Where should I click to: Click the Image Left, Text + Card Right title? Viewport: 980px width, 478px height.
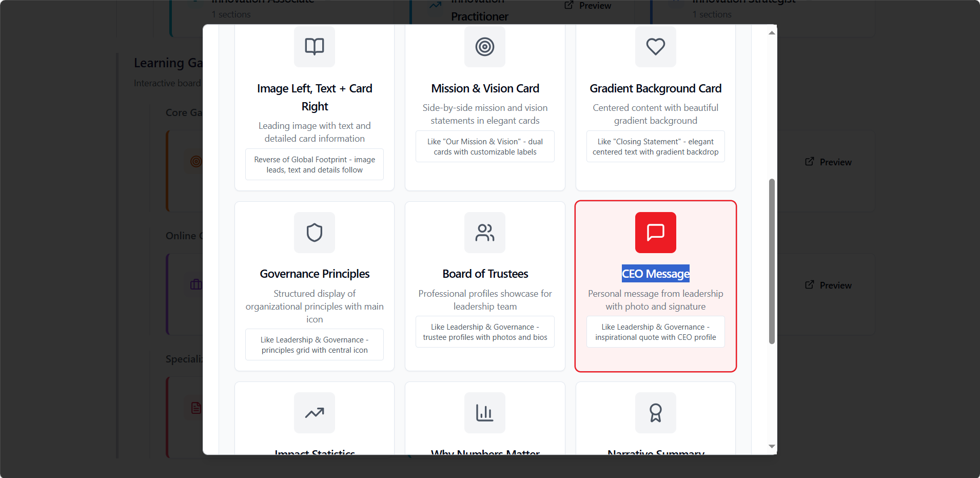click(314, 97)
